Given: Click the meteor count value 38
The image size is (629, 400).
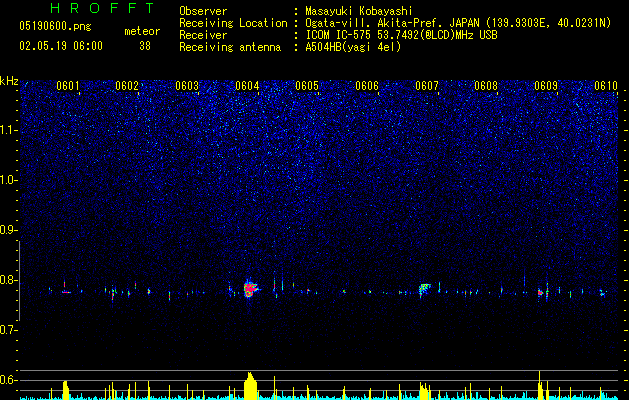Looking at the screenshot, I should click(x=145, y=46).
